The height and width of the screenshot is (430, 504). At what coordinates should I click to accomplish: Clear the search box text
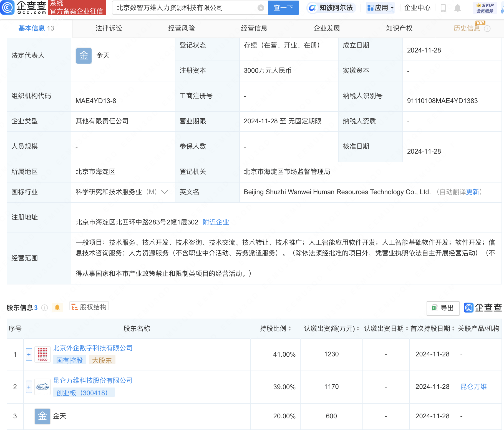(x=261, y=8)
